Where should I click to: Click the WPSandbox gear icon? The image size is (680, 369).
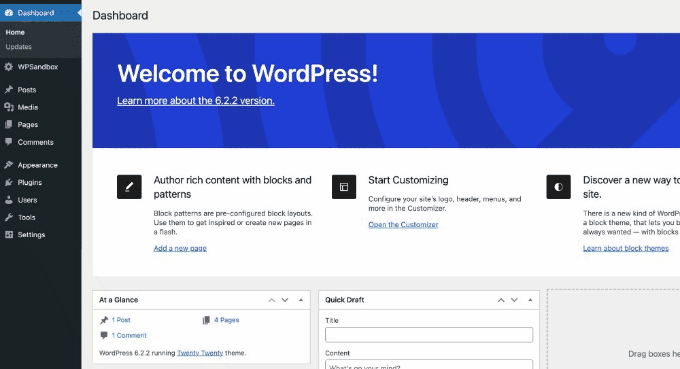coord(9,67)
